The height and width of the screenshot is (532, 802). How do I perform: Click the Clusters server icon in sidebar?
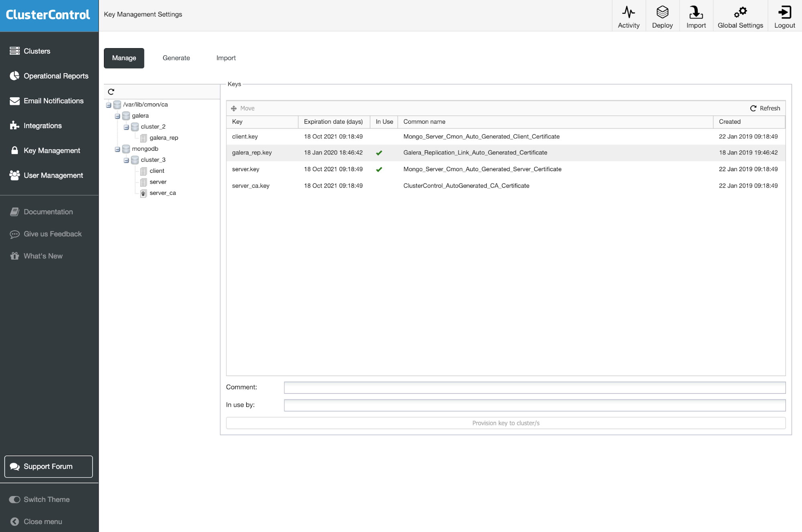[14, 51]
